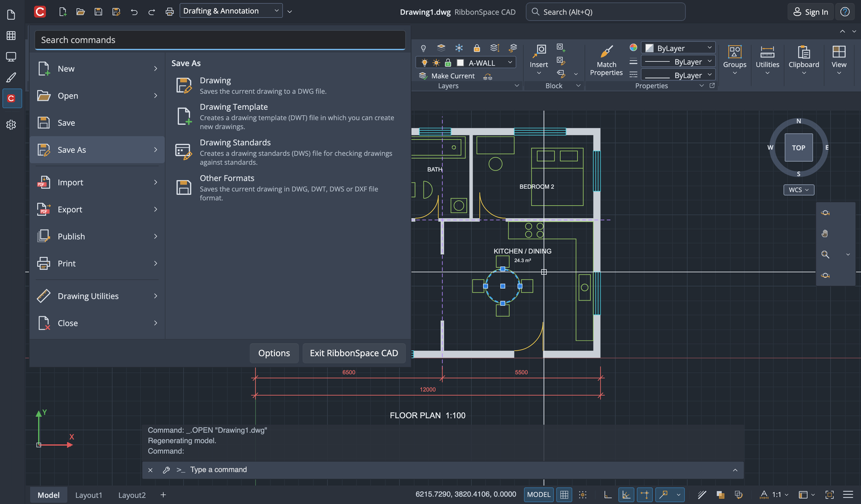This screenshot has width=861, height=504.
Task: Toggle lineweight display in status bar
Action: pyautogui.click(x=702, y=494)
